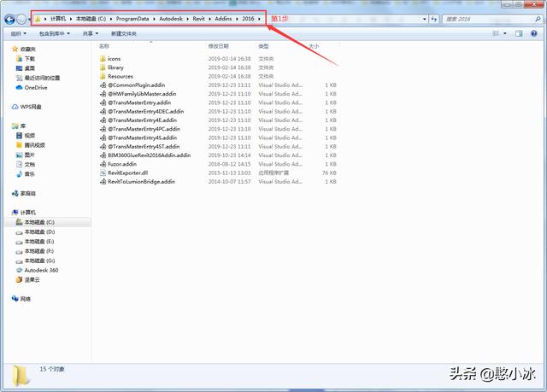The height and width of the screenshot is (392, 547).
Task: Select @TransMasterEntry4ST.addin file name
Action: pyautogui.click(x=144, y=146)
